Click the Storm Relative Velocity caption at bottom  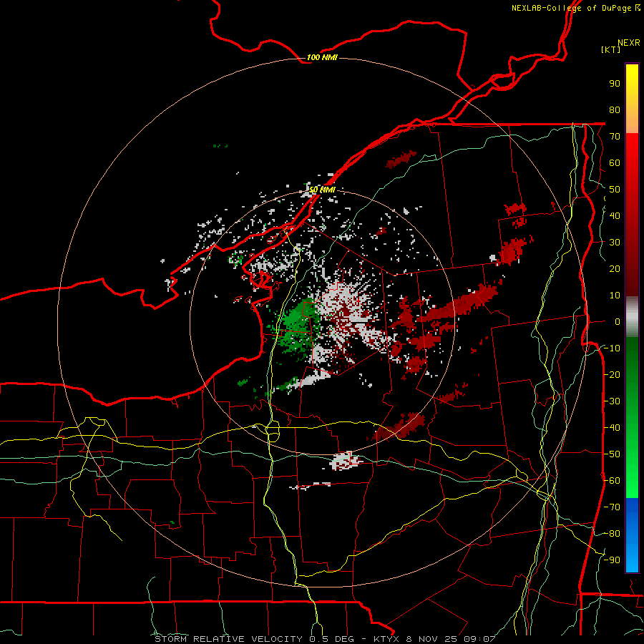tap(325, 639)
